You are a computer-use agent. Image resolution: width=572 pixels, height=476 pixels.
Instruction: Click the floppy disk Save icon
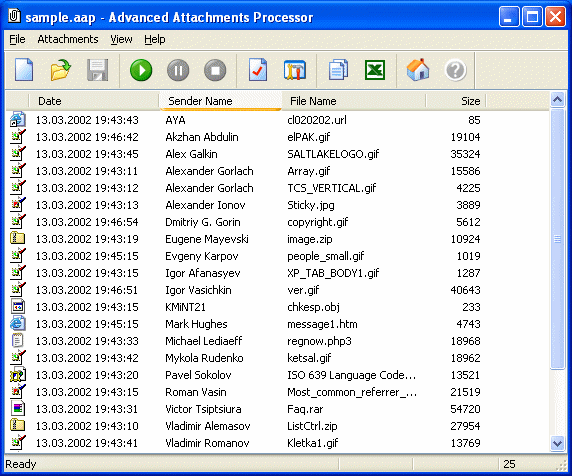[97, 70]
